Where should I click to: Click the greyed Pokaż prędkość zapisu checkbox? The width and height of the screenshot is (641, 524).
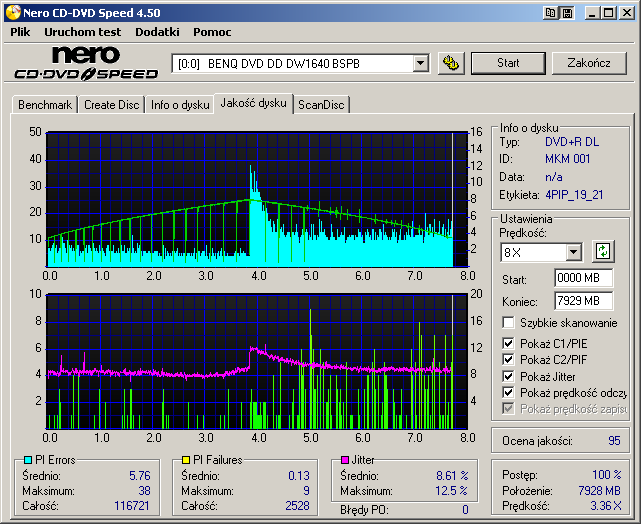(x=508, y=408)
